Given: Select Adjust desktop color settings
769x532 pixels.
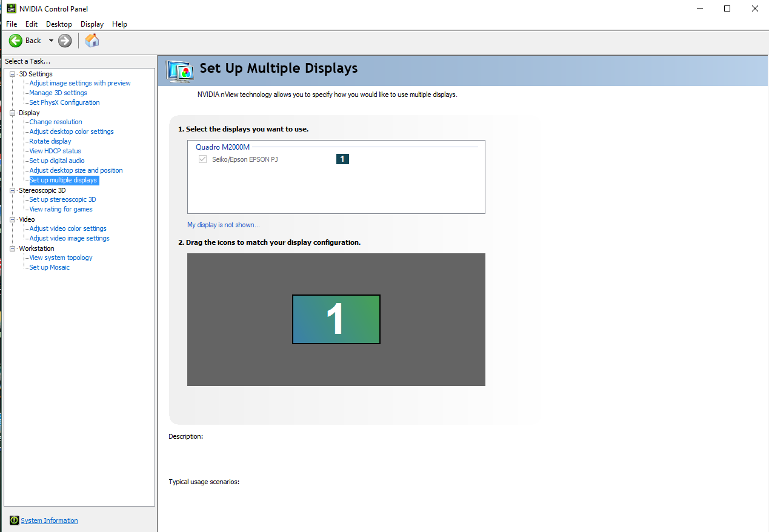Looking at the screenshot, I should [72, 131].
